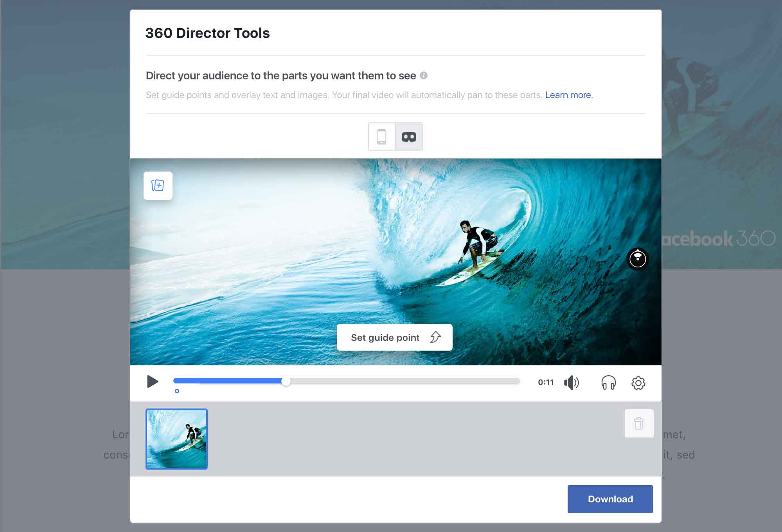
Task: Click the Download button
Action: (610, 499)
